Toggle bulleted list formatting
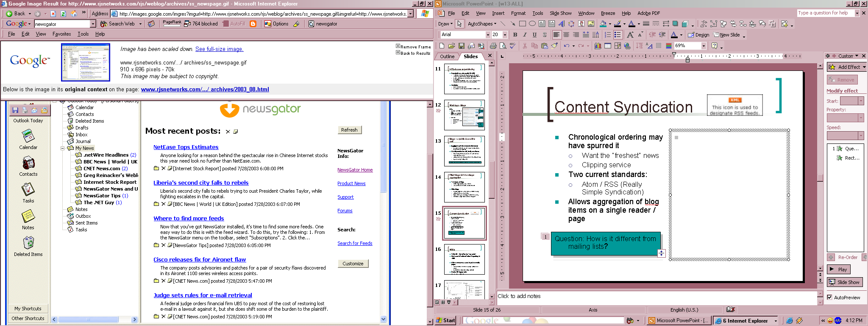Image resolution: width=868 pixels, height=326 pixels. 618,35
